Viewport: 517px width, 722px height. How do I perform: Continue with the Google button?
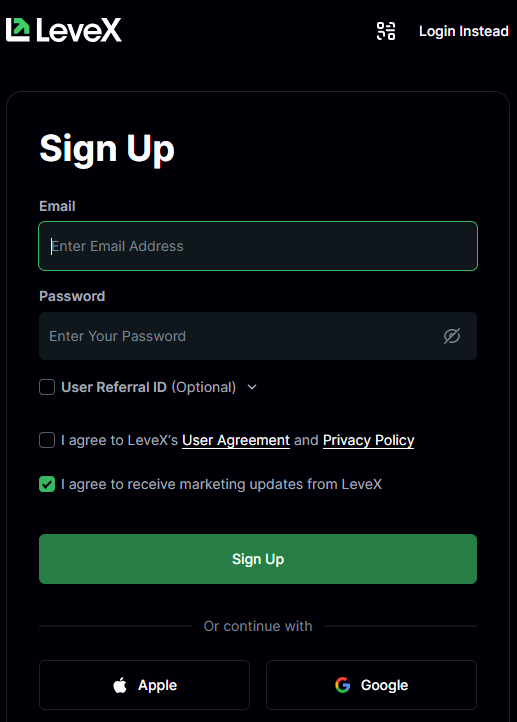coord(372,685)
